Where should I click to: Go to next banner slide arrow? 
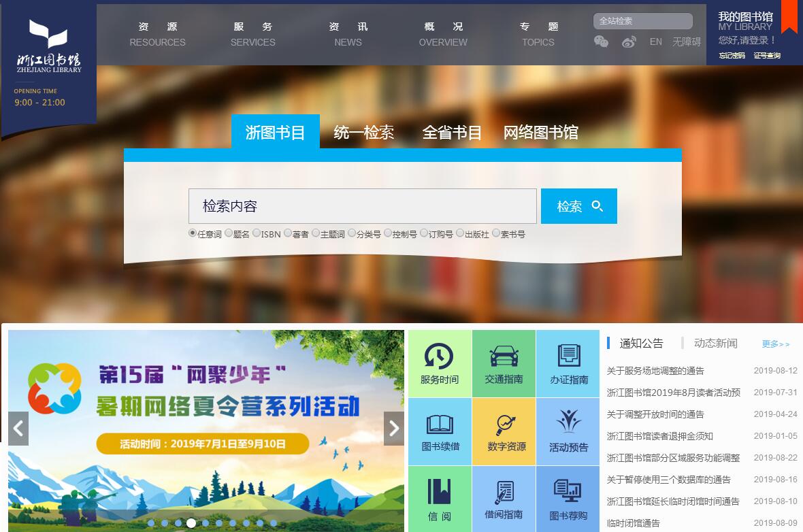pos(393,429)
